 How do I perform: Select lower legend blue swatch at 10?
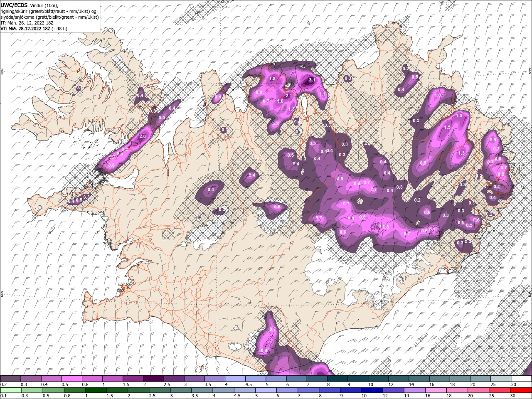pos(372,390)
